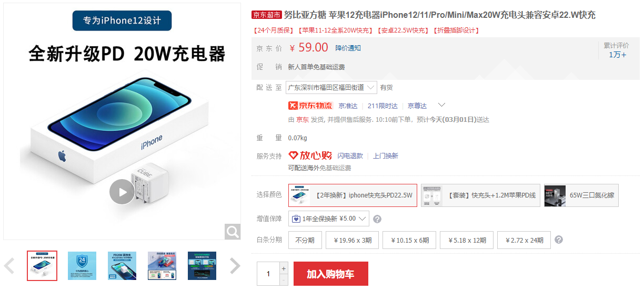Open delivery address dropdown 广东深圳市福田区

pos(331,87)
